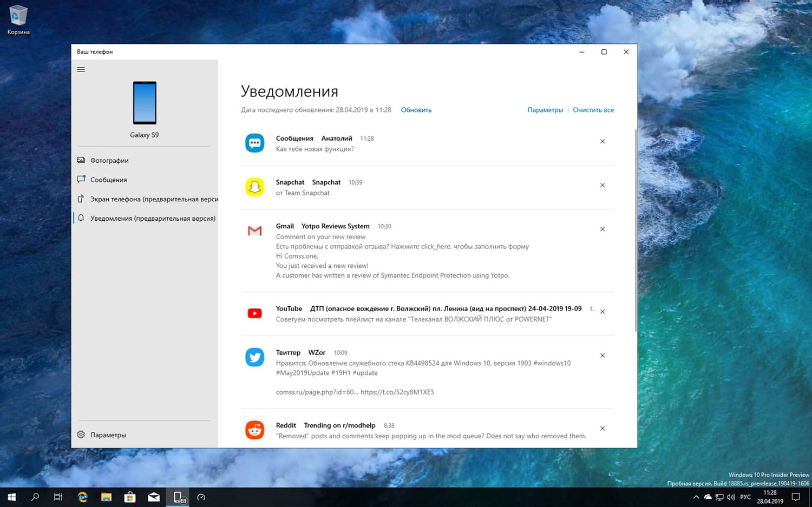Click the blue Сообщения chat icon
Viewport: 812px width, 507px height.
[254, 142]
